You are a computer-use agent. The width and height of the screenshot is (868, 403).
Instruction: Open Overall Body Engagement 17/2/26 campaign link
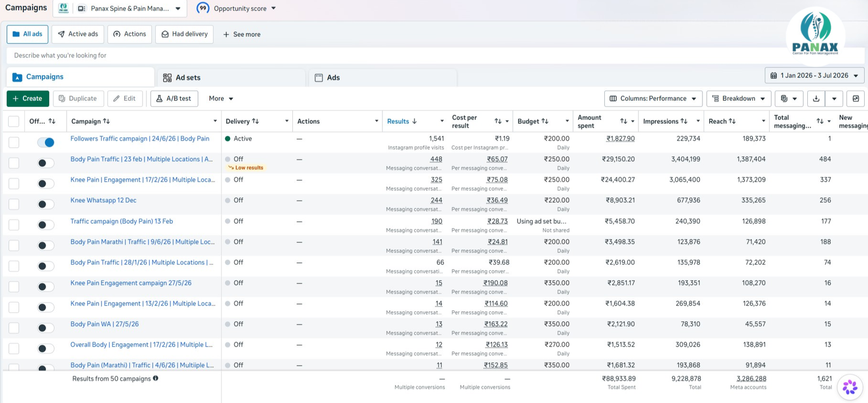[141, 345]
